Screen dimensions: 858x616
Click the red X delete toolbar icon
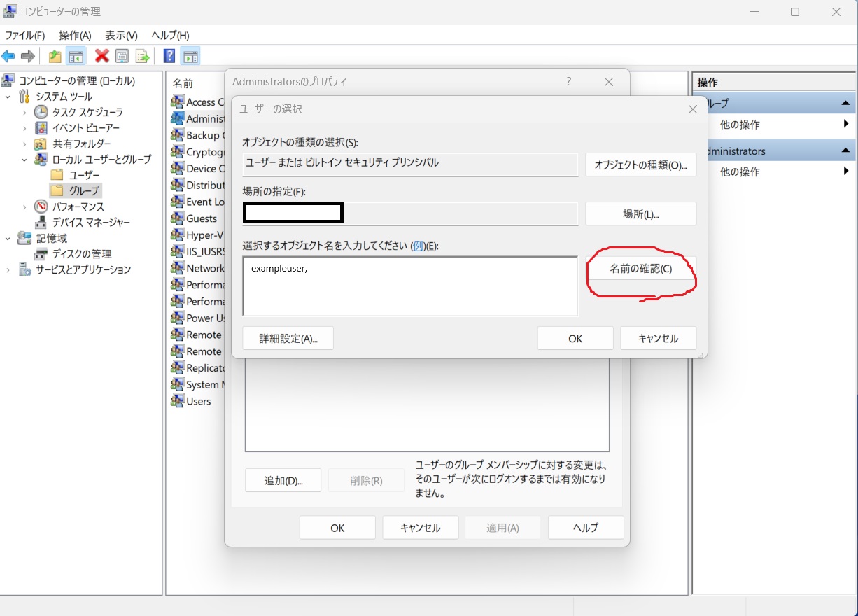pos(102,57)
